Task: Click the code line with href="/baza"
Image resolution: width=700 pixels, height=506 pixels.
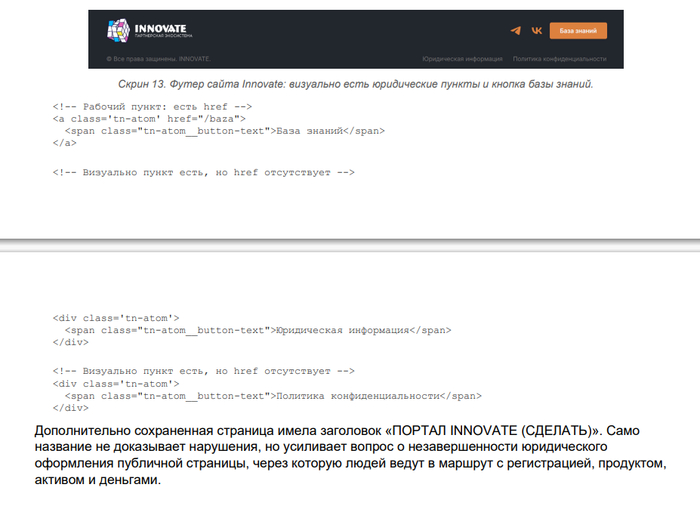Action: click(149, 119)
